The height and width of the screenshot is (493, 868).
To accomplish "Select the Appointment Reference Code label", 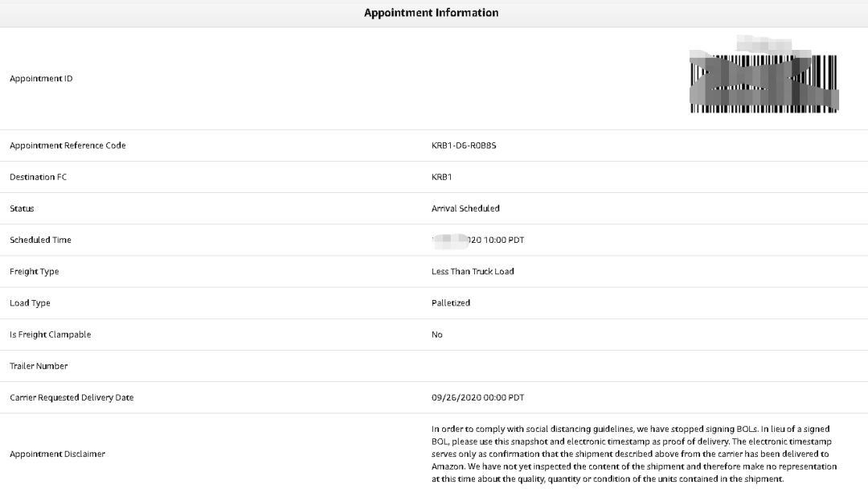I will point(68,146).
